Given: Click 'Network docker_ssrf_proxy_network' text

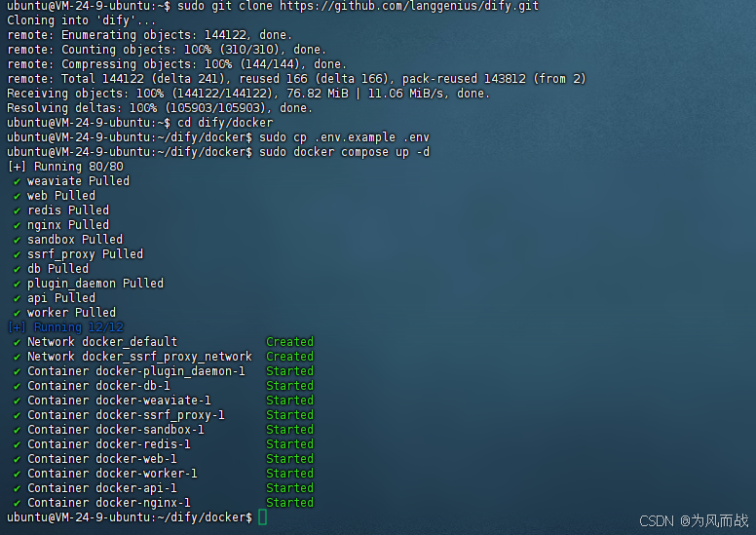Looking at the screenshot, I should 139,357.
